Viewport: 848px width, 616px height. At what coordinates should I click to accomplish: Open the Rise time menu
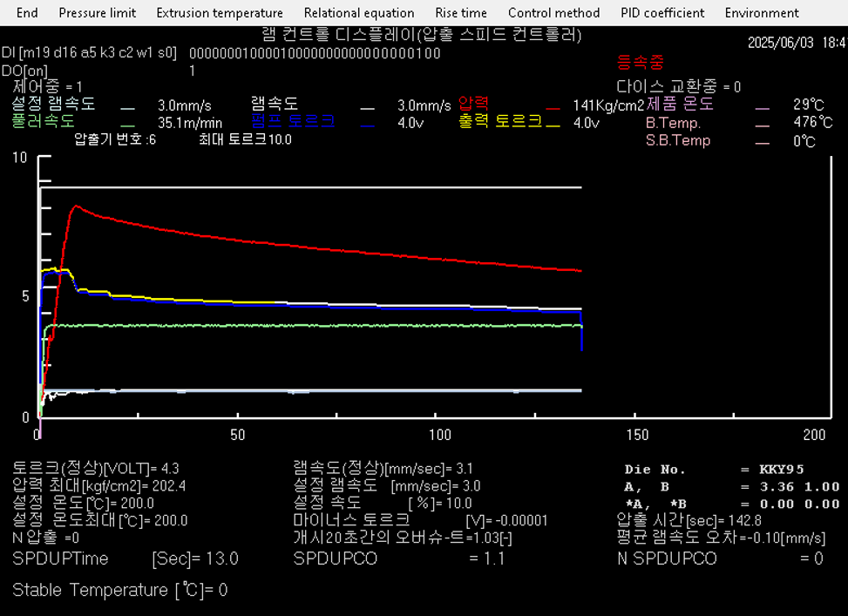click(461, 13)
